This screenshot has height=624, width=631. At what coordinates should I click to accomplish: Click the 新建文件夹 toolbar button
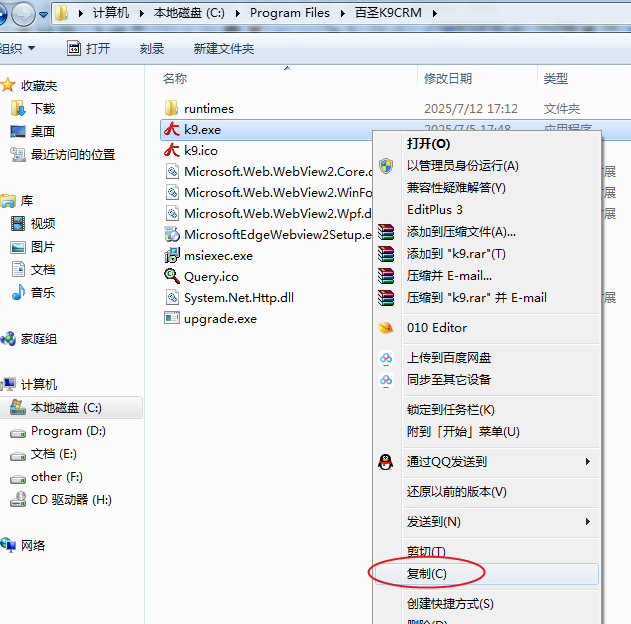coord(224,48)
